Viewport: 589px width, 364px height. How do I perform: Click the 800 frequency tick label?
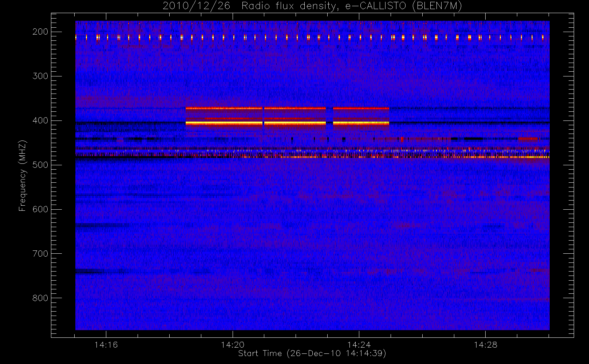pyautogui.click(x=40, y=298)
